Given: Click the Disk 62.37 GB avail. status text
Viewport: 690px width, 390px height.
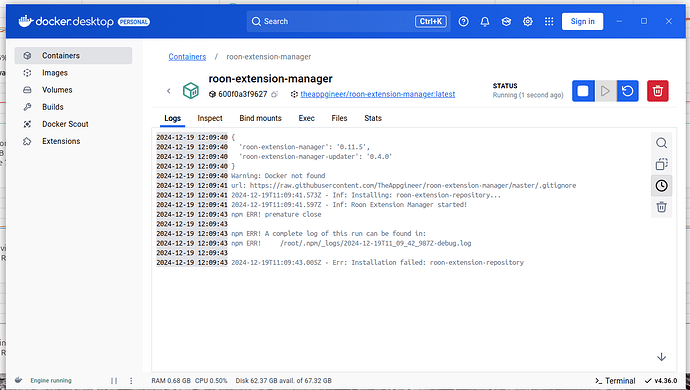Looking at the screenshot, I should pyautogui.click(x=283, y=381).
